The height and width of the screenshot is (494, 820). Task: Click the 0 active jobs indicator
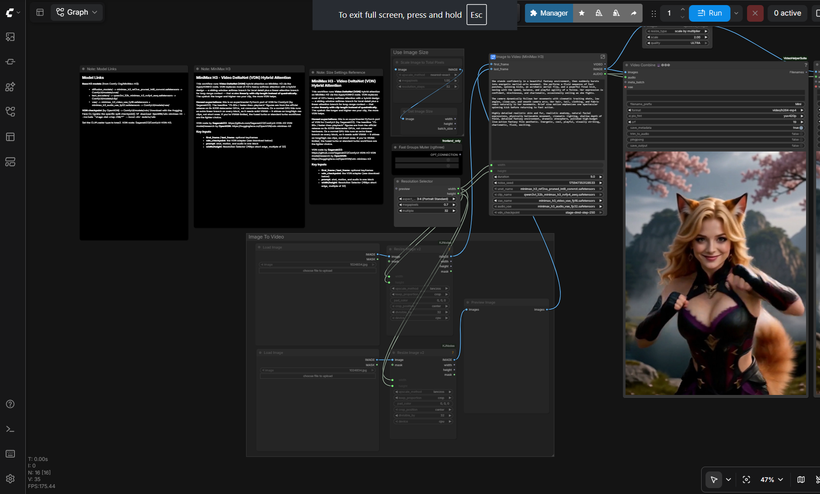click(x=787, y=13)
